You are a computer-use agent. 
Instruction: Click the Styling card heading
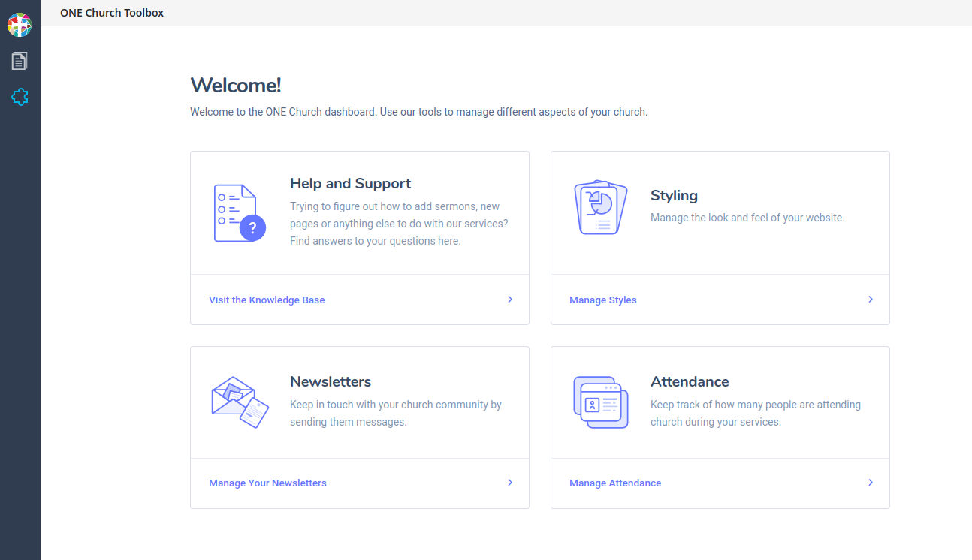tap(674, 196)
